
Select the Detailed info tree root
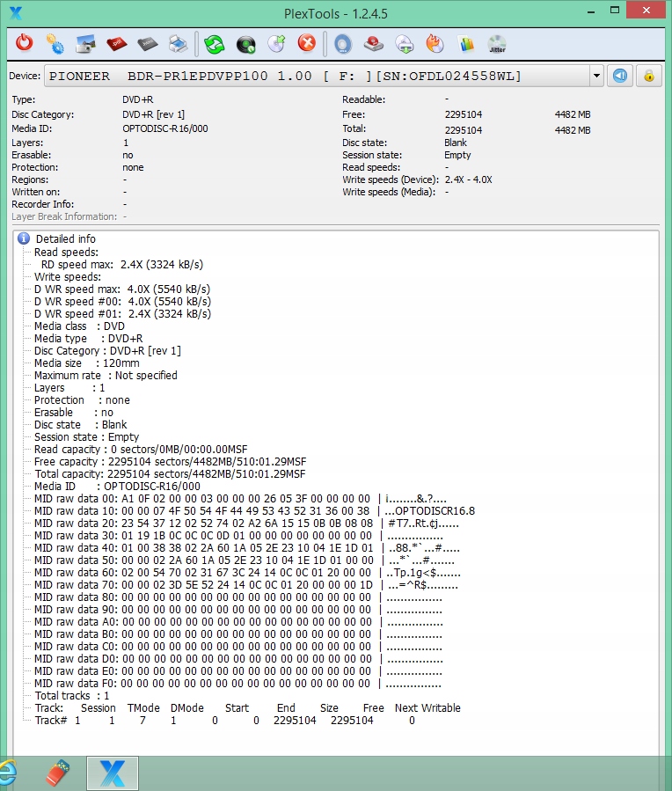point(65,238)
